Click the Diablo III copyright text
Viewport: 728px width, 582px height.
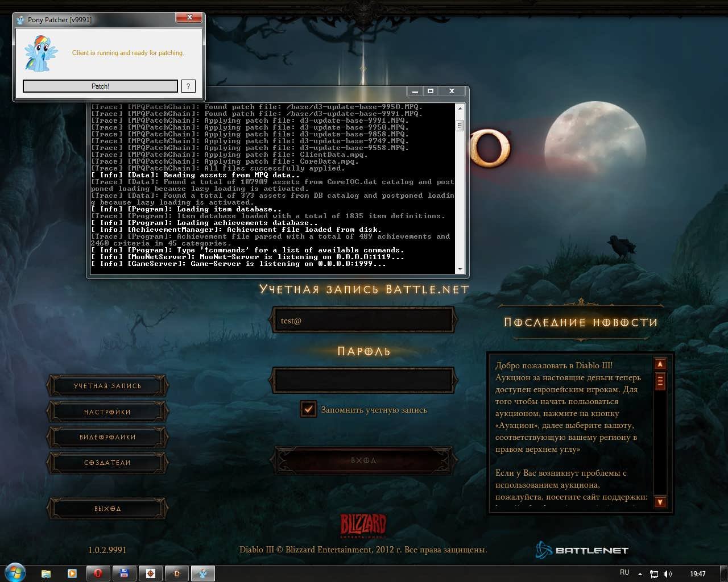363,550
